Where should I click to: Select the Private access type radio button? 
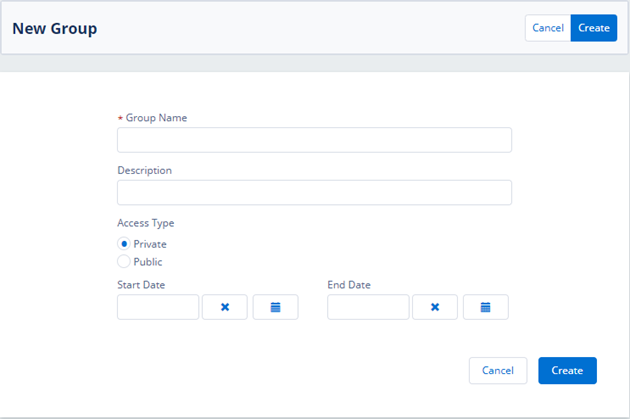(124, 243)
